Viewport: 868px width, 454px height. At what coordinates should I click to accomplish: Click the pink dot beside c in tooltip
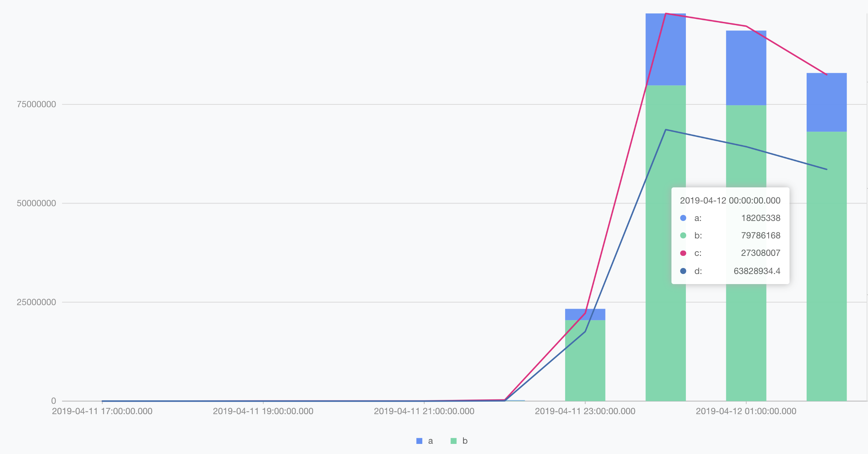pyautogui.click(x=683, y=253)
